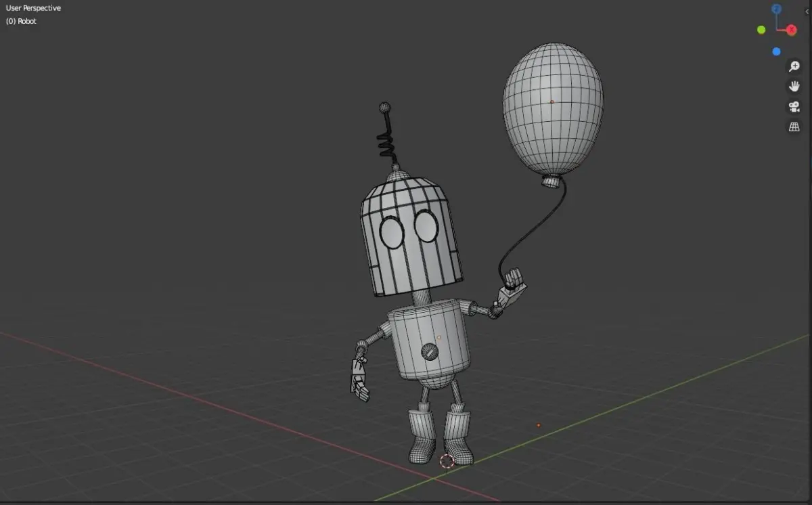Click the robot's left oval eye
The image size is (812, 505).
click(392, 232)
